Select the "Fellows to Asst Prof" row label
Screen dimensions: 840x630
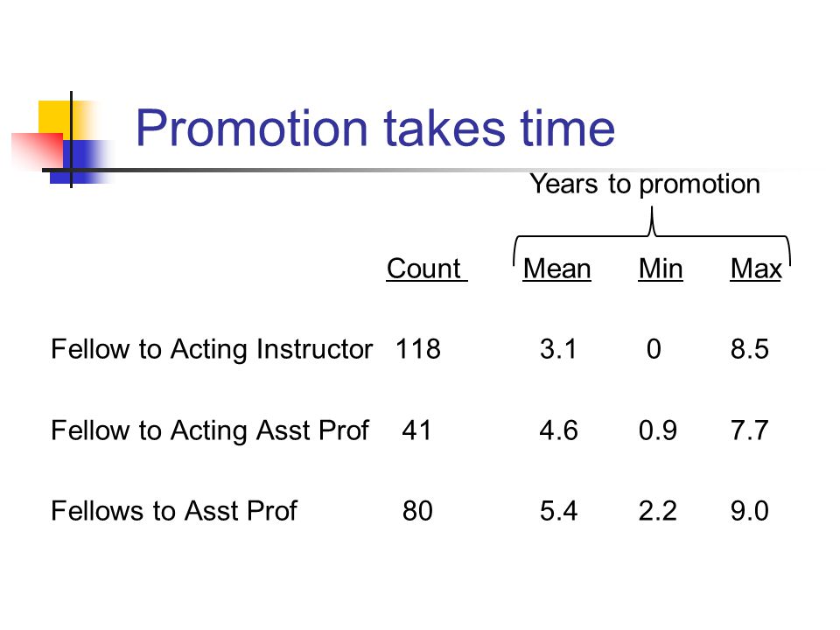point(174,511)
